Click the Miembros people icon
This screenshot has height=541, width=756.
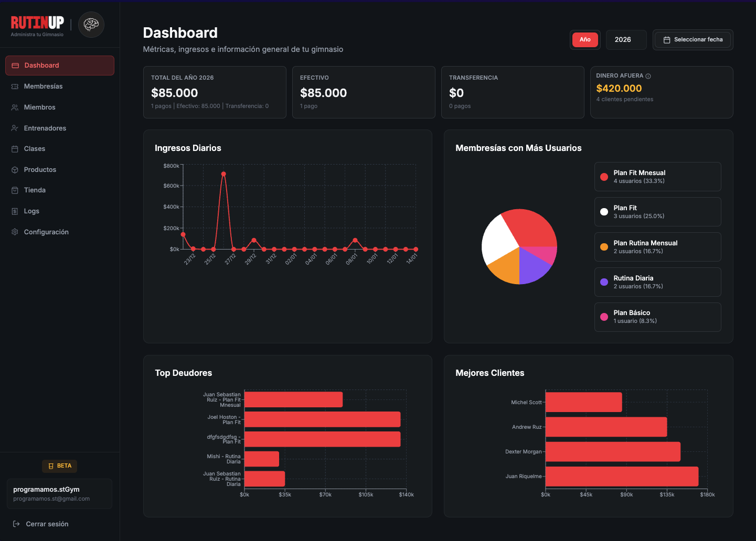[15, 107]
